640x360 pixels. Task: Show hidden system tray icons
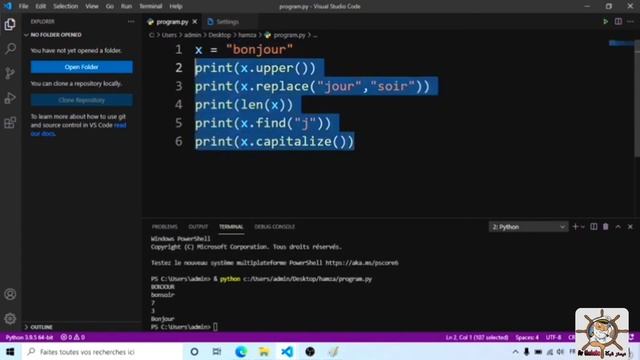(515, 352)
